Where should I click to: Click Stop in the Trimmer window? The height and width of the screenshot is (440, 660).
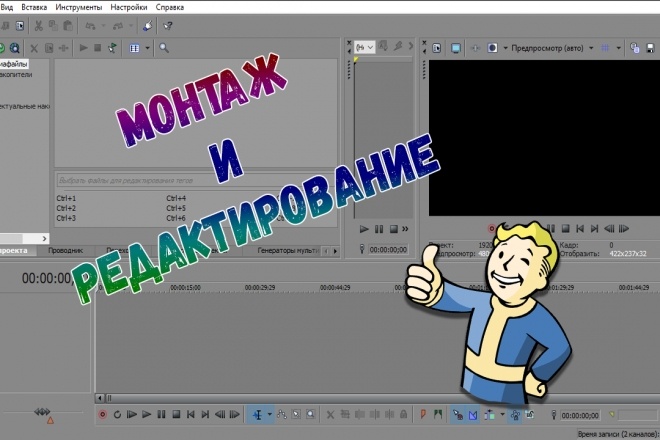pyautogui.click(x=394, y=229)
